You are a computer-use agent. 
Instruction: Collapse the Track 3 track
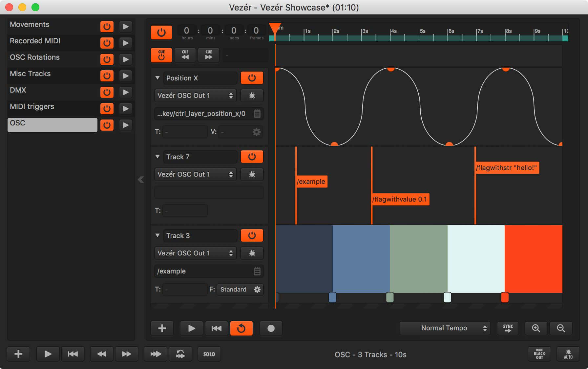(x=157, y=235)
